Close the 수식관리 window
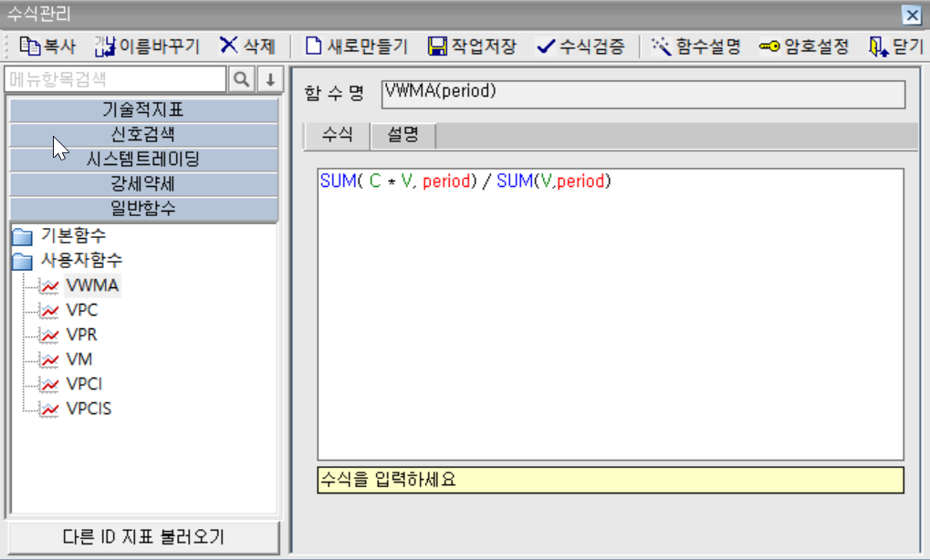 click(912, 15)
